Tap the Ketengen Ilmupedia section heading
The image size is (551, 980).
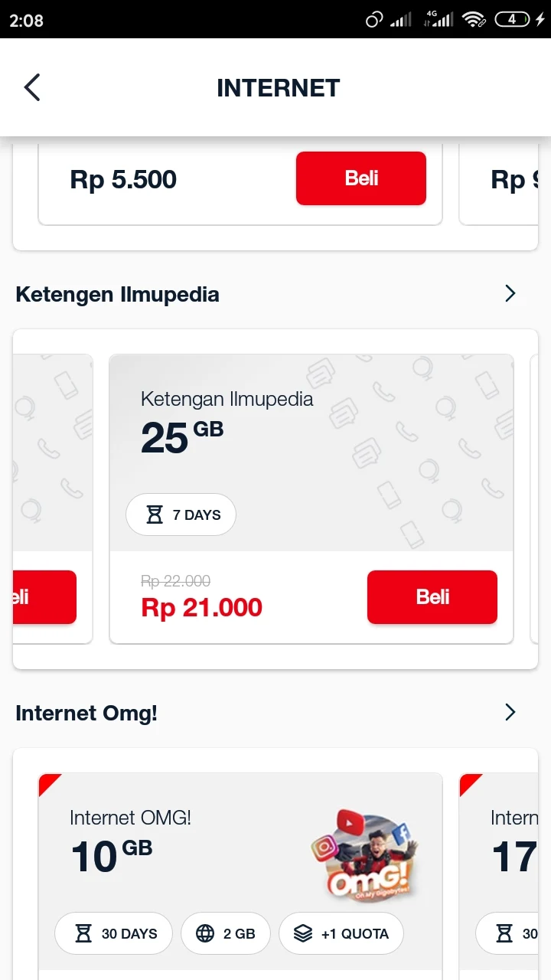coord(117,294)
